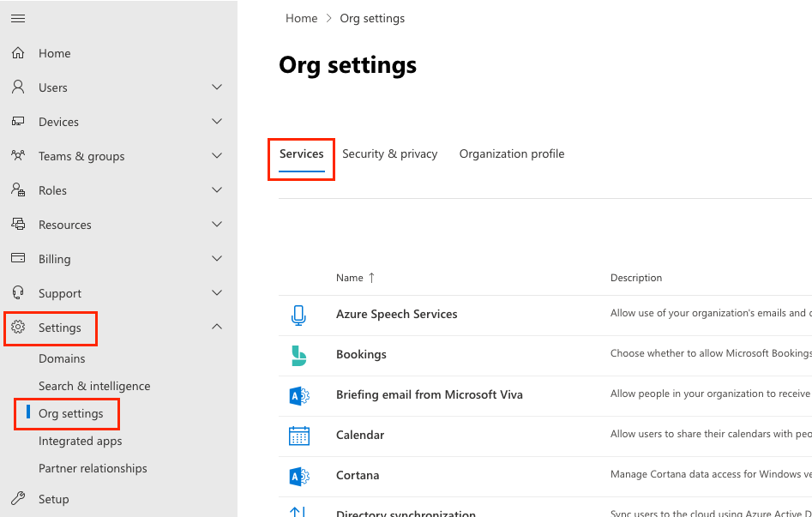This screenshot has width=812, height=517.
Task: Switch to Organization profile tab
Action: (512, 153)
